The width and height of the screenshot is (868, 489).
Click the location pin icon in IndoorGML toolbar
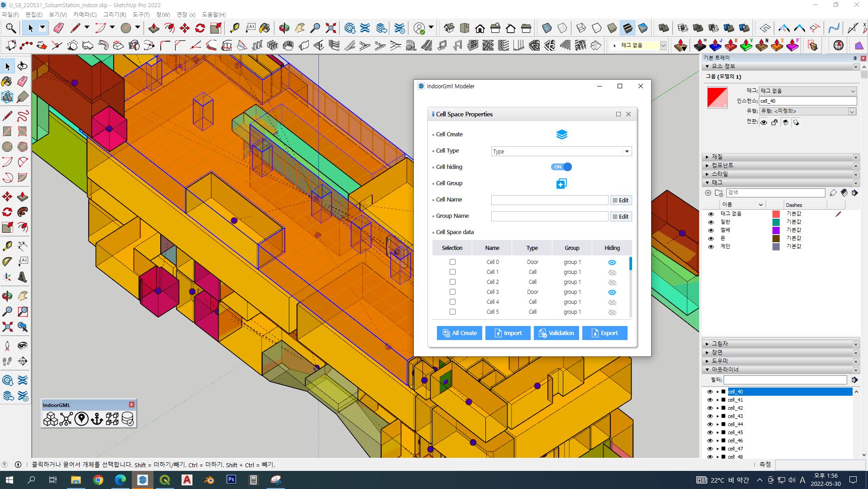coord(82,419)
